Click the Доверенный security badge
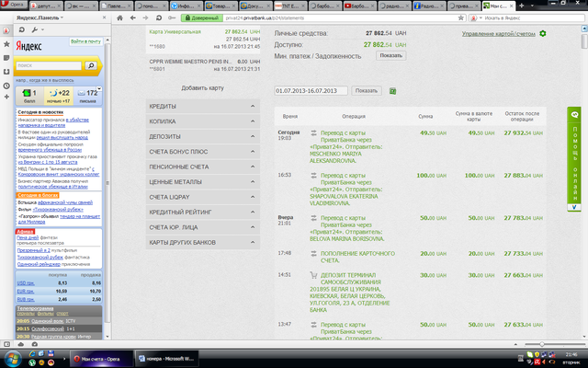Screen dimensions: 588x368 (x=202, y=17)
